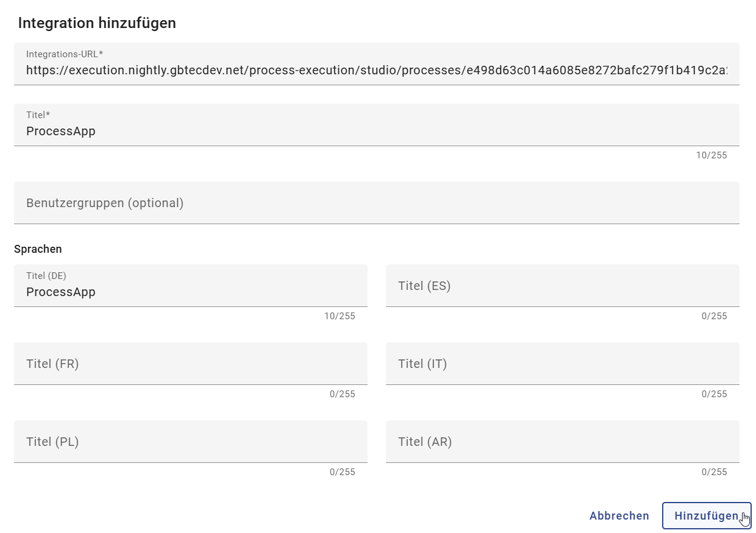756x533 pixels.
Task: Open the Benutzergruppen (optional) selection field
Action: tap(377, 203)
